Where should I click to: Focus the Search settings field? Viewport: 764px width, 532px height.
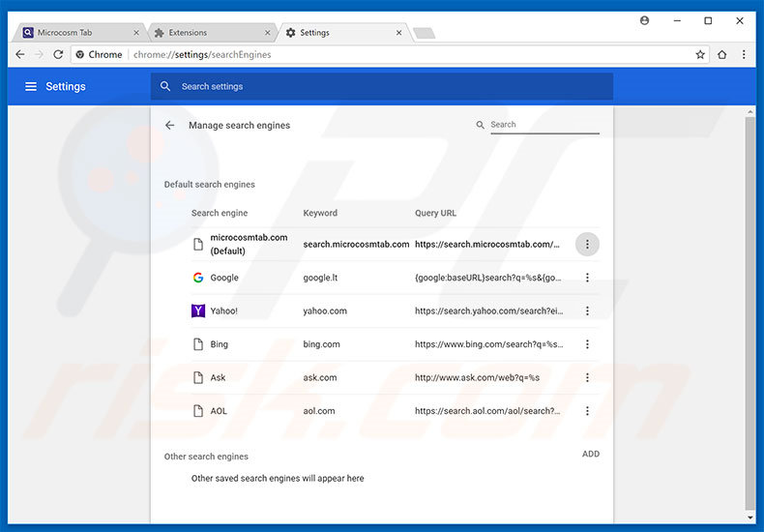382,86
